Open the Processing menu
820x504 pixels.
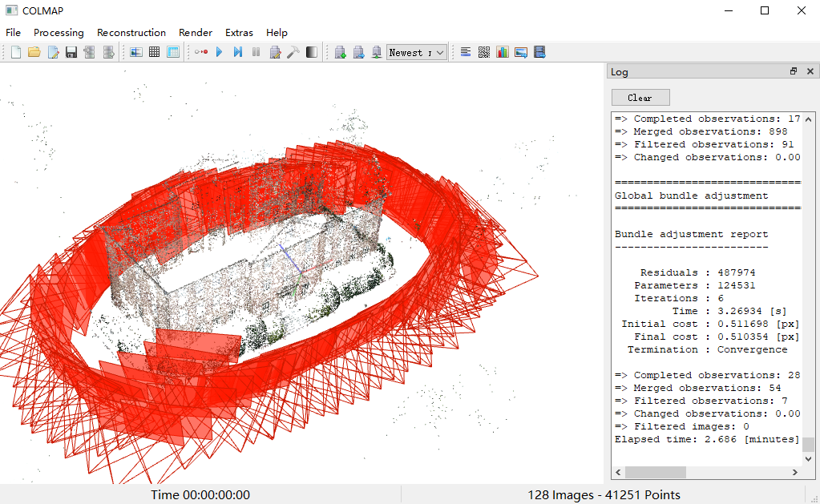point(59,33)
